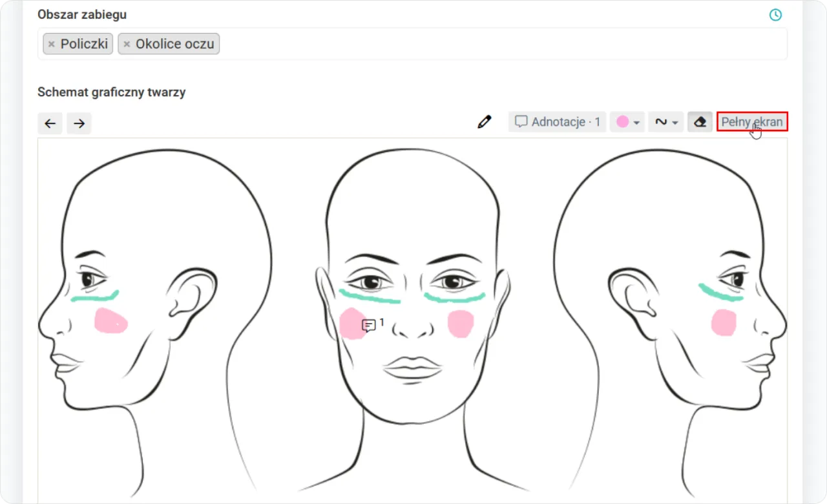Remove the Okolice oczu tag
The image size is (827, 504).
pos(127,45)
